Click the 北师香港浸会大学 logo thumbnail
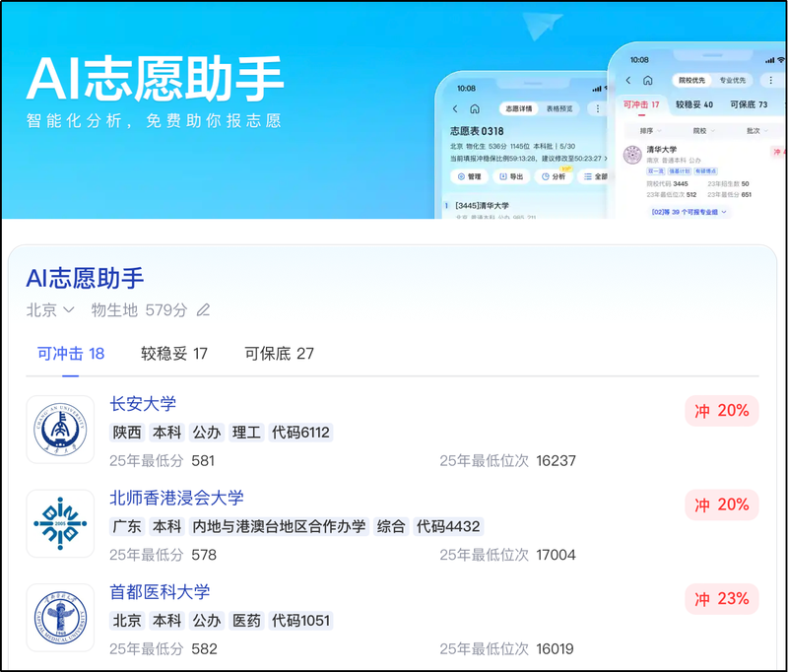The image size is (788, 672). (60, 524)
